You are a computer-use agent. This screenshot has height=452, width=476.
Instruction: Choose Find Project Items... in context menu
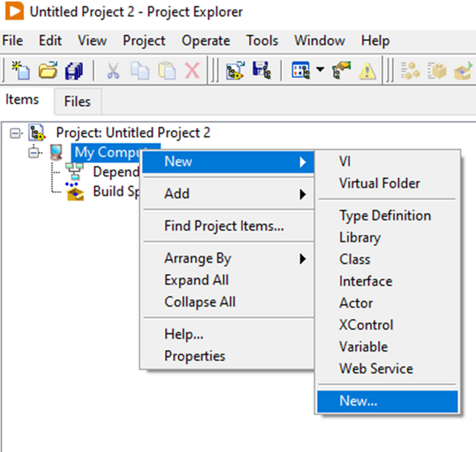[228, 226]
